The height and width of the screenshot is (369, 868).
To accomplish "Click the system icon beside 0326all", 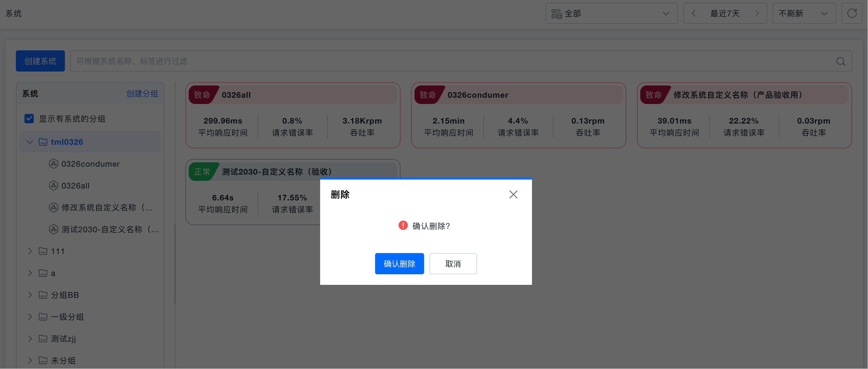I will [54, 185].
